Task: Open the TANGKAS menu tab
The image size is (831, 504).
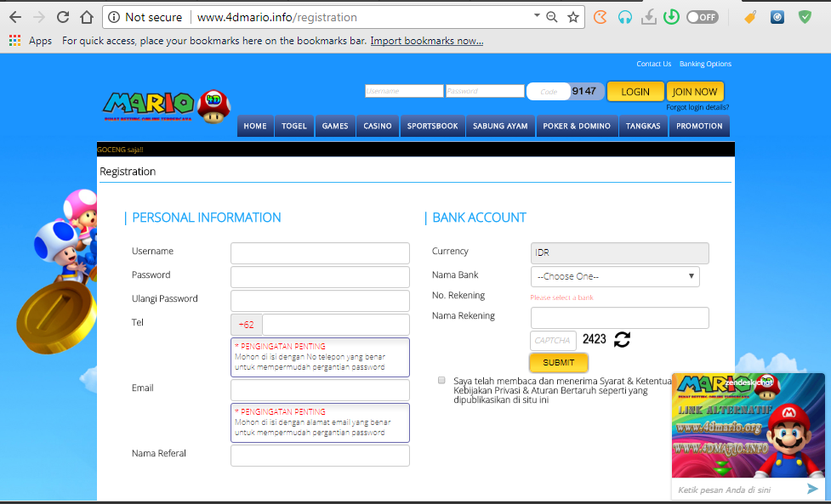Action: click(643, 126)
